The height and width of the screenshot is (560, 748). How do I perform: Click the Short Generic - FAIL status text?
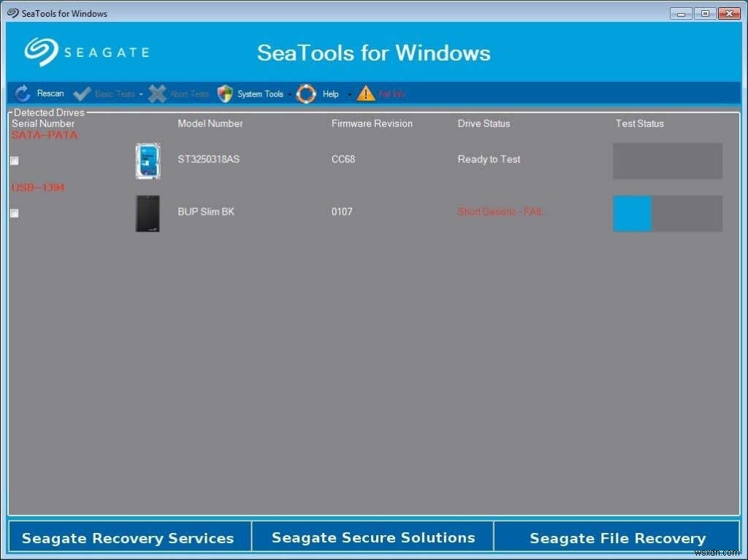[x=500, y=211]
